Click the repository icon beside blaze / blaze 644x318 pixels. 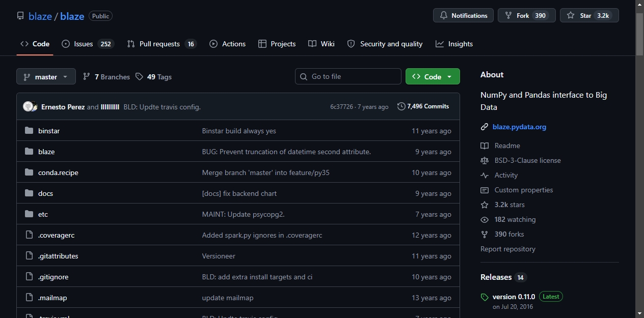click(20, 16)
